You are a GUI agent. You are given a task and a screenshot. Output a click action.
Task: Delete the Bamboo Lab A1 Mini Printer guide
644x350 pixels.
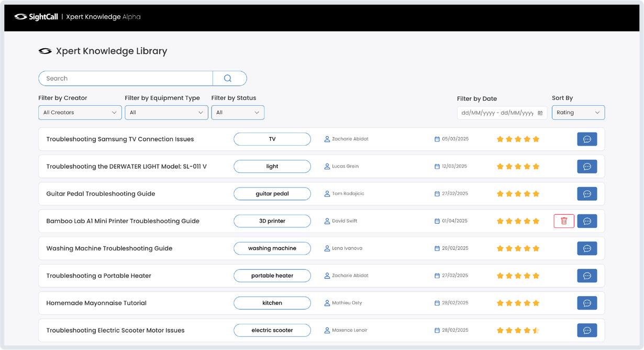pyautogui.click(x=564, y=221)
